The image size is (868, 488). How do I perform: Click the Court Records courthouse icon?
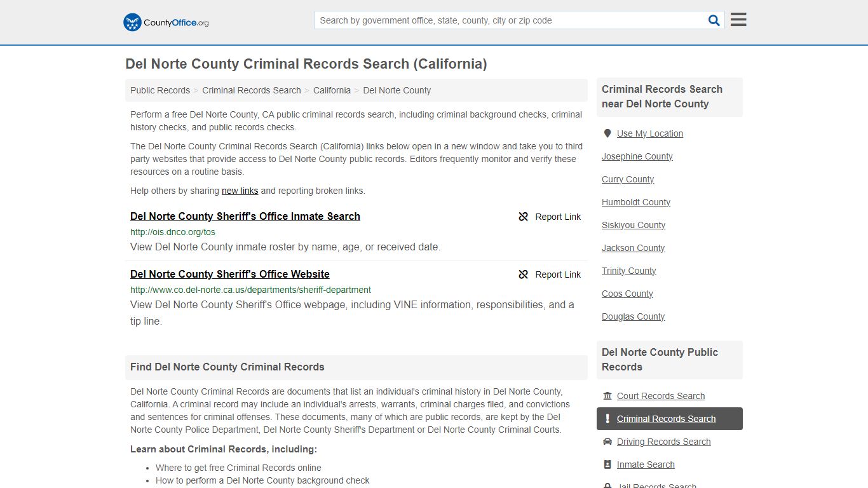[607, 396]
